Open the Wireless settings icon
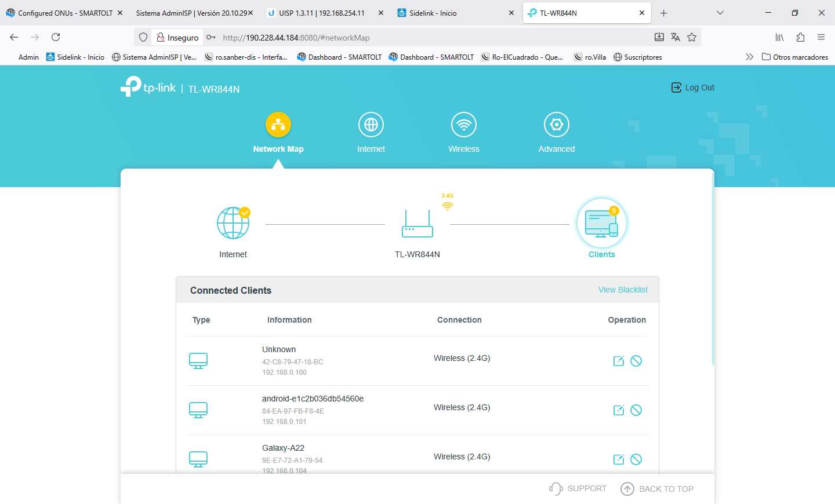Viewport: 835px width, 504px height. (464, 125)
